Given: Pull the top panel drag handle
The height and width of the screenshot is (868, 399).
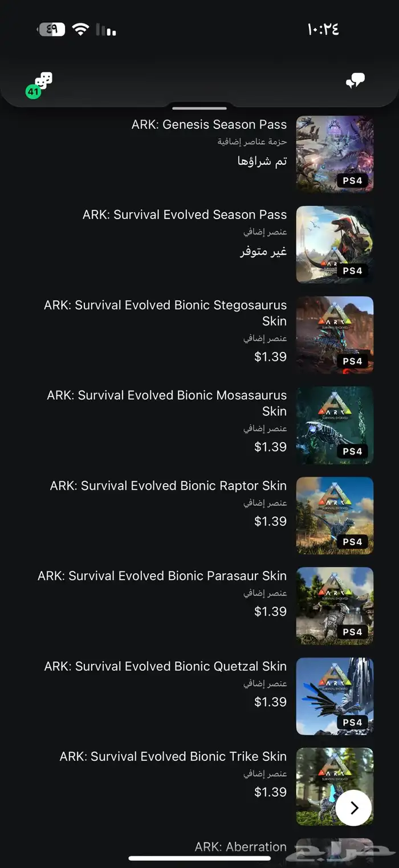Looking at the screenshot, I should click(x=199, y=107).
